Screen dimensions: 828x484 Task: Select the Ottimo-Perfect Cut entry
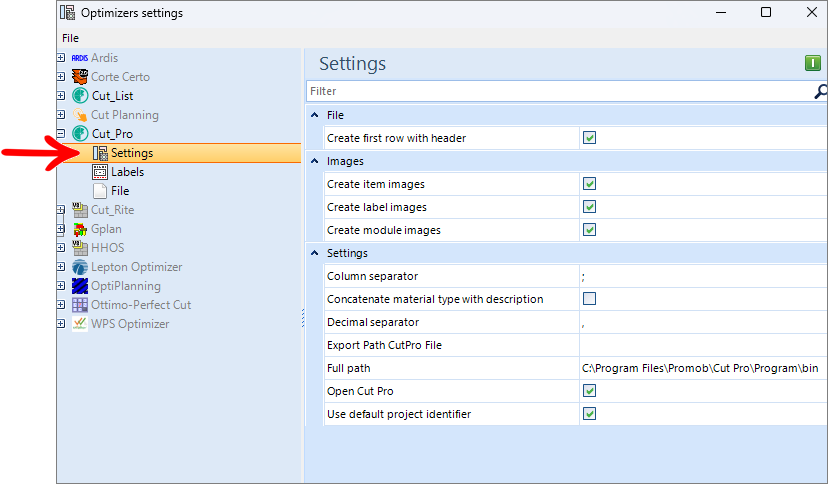pos(141,305)
